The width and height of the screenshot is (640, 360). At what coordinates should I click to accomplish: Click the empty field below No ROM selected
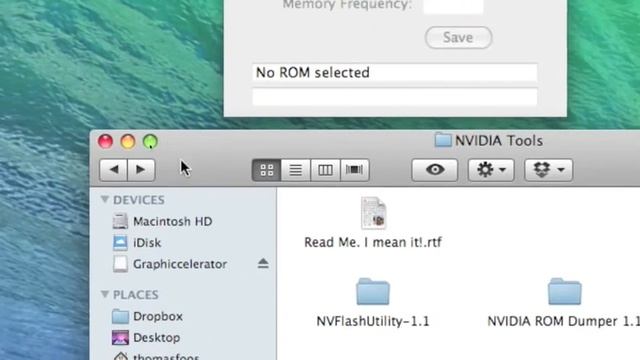[x=395, y=97]
